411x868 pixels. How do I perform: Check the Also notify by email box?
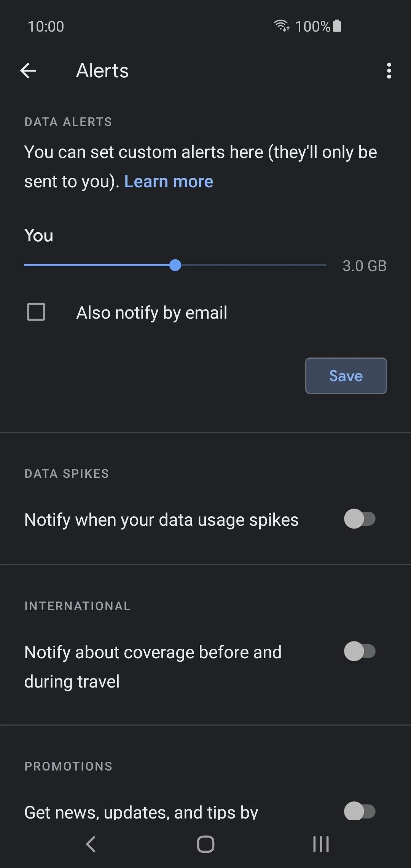click(x=36, y=312)
